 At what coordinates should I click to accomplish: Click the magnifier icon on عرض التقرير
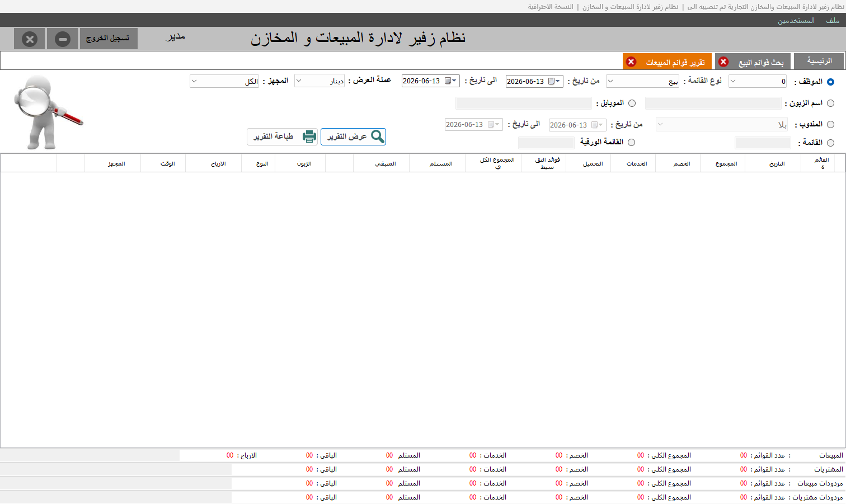click(x=378, y=136)
